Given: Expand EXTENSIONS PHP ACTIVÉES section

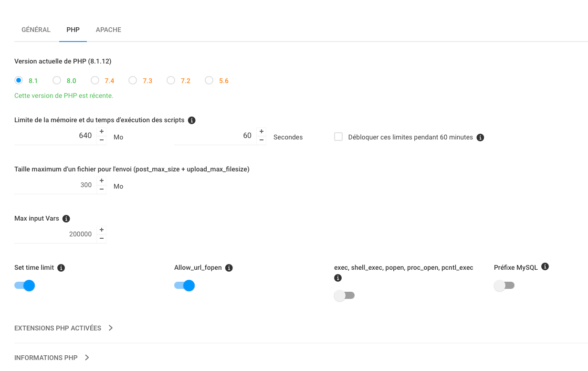Looking at the screenshot, I should 63,328.
